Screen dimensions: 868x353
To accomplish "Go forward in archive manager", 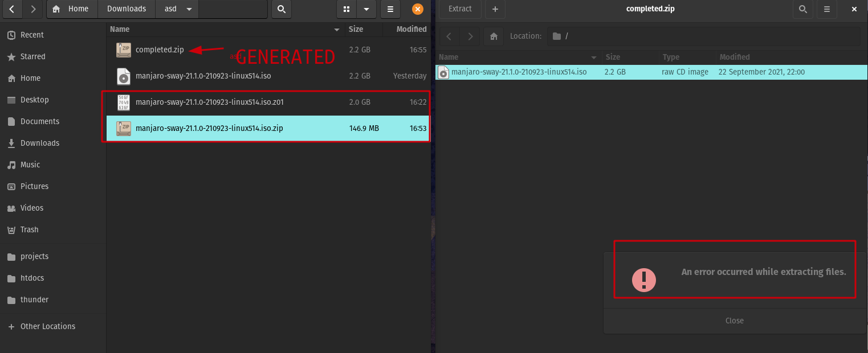I will point(470,36).
